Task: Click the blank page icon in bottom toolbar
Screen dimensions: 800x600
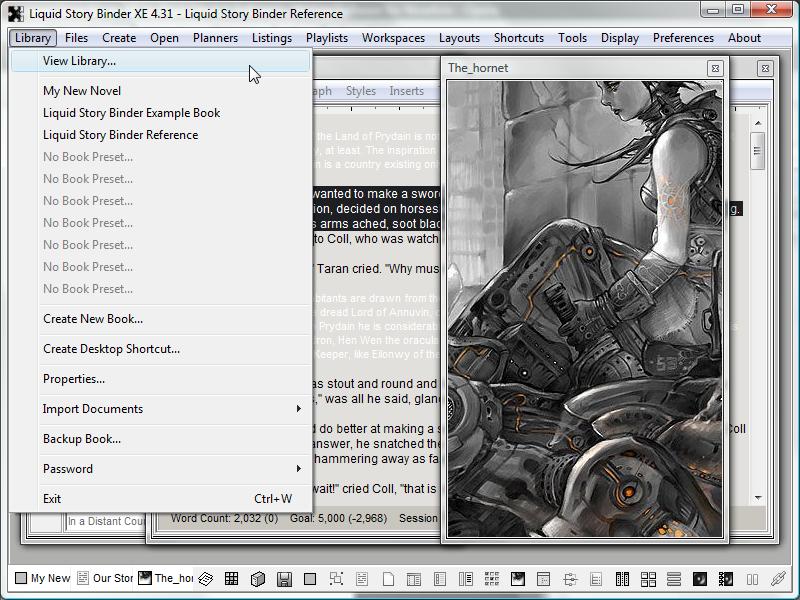Action: [388, 578]
